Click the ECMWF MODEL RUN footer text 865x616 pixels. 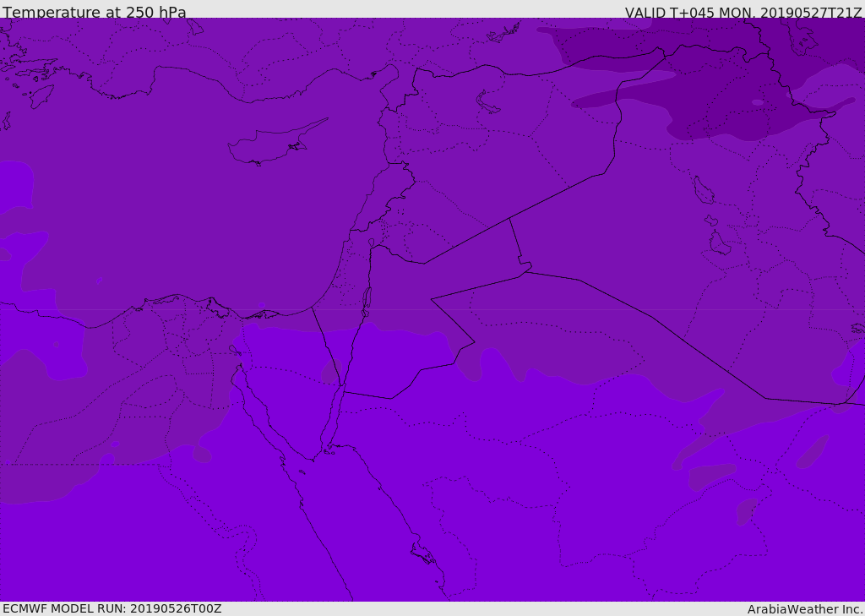click(112, 609)
